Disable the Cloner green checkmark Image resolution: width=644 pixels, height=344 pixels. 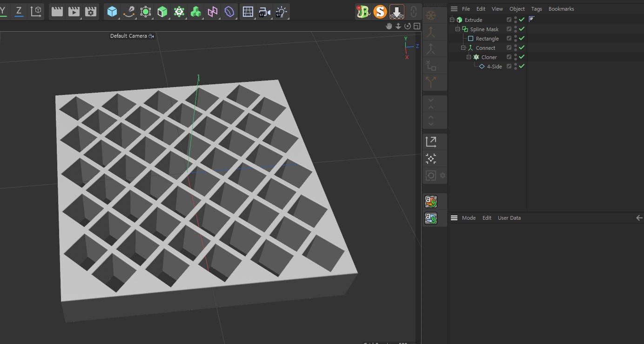[522, 57]
